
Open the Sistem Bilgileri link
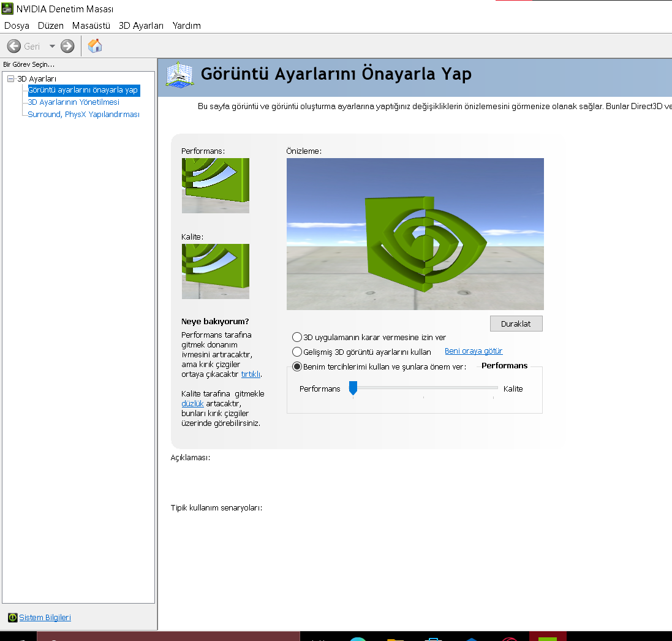(45, 618)
